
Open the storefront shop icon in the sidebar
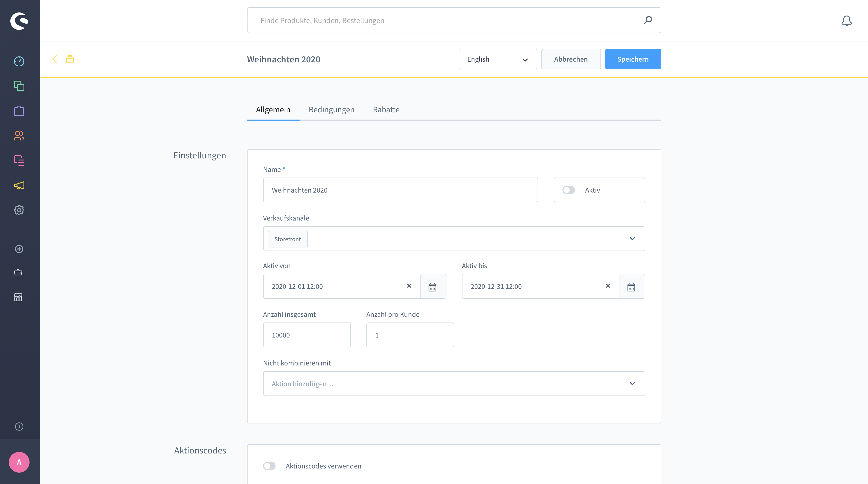[18, 297]
